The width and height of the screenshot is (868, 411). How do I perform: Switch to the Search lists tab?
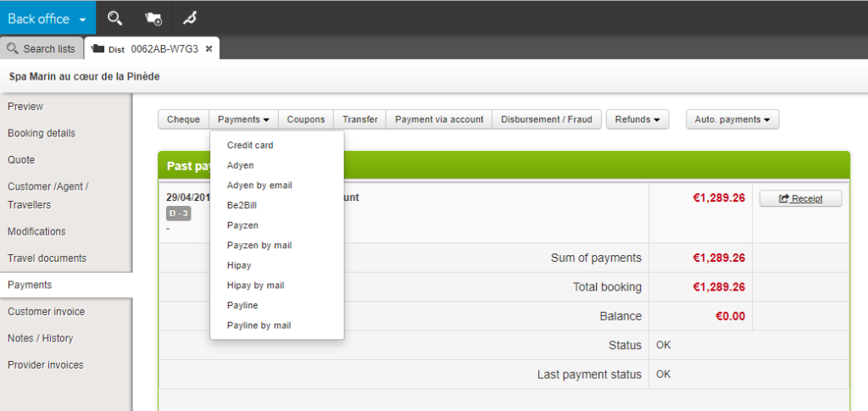(42, 49)
